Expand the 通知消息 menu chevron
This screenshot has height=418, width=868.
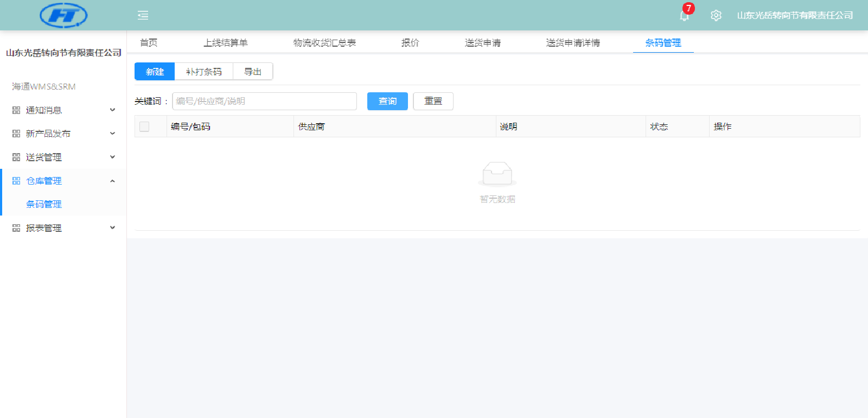click(112, 110)
